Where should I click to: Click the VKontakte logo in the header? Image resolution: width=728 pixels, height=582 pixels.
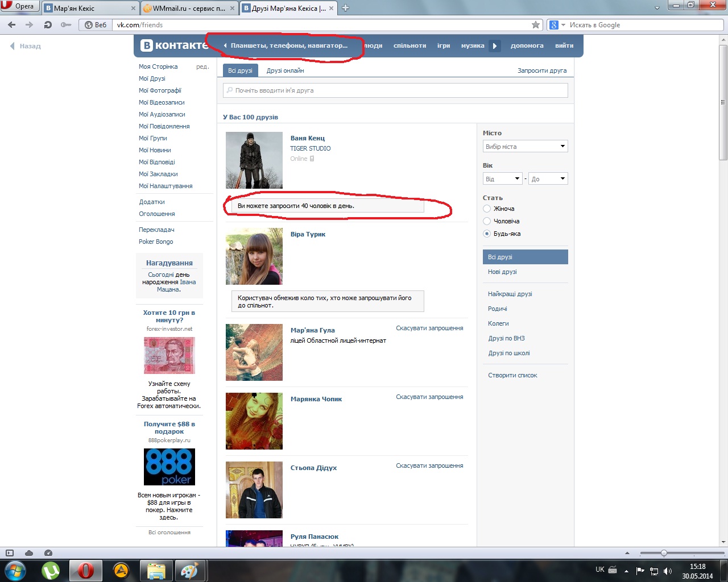(174, 45)
